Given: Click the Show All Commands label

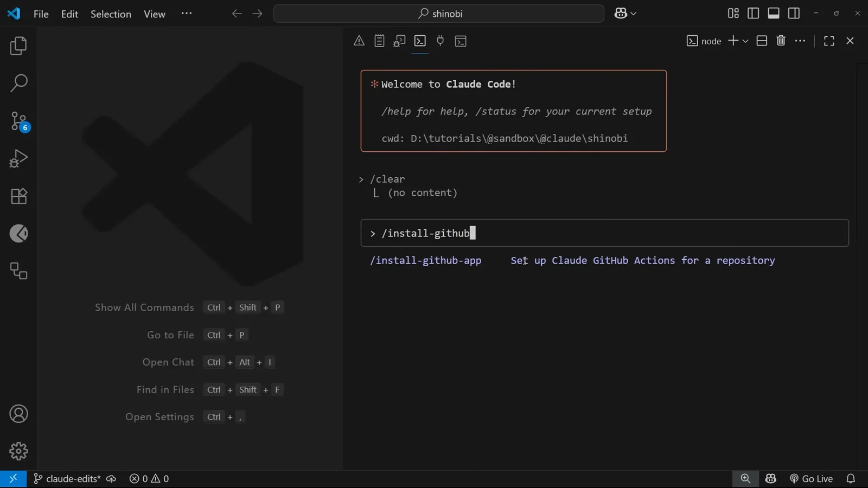Looking at the screenshot, I should [x=144, y=307].
